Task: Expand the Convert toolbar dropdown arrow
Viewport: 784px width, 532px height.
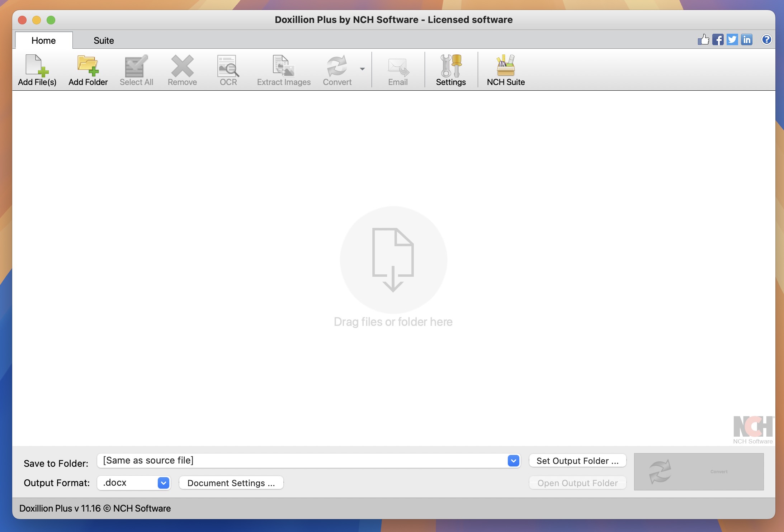Action: pos(362,69)
